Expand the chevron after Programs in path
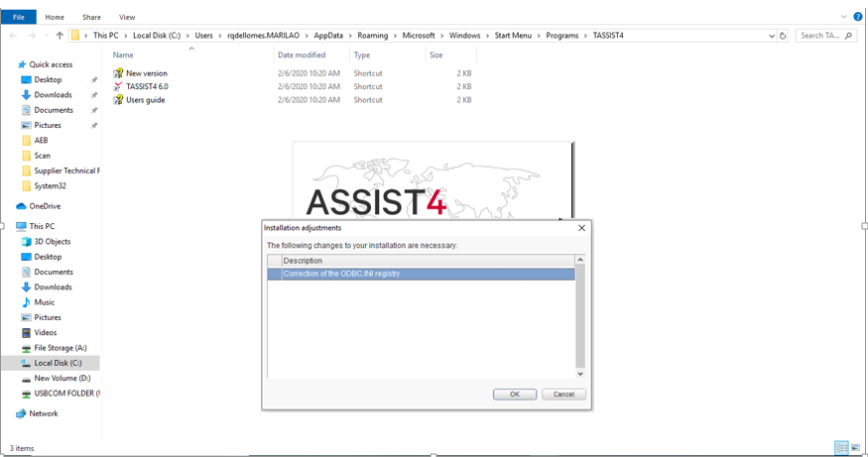 pos(585,36)
